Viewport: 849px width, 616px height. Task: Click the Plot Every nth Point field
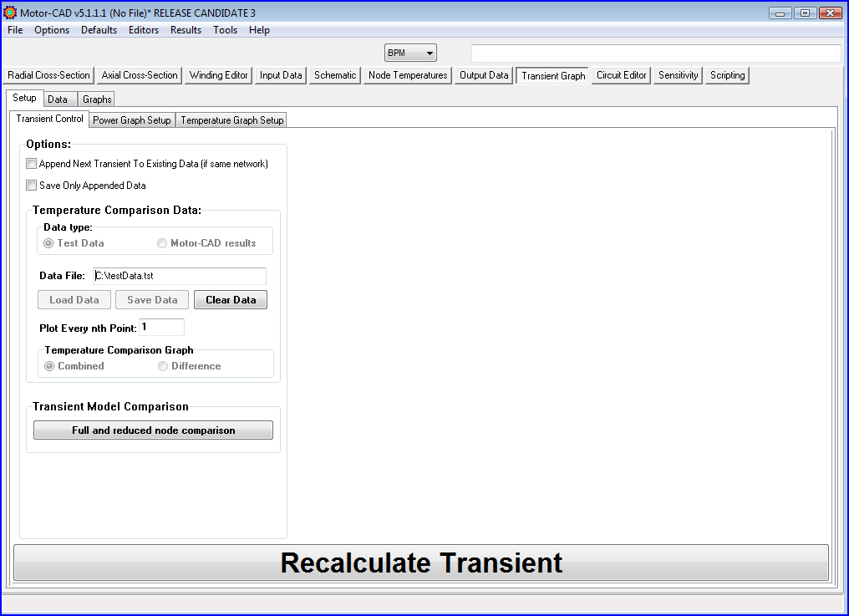click(x=162, y=328)
